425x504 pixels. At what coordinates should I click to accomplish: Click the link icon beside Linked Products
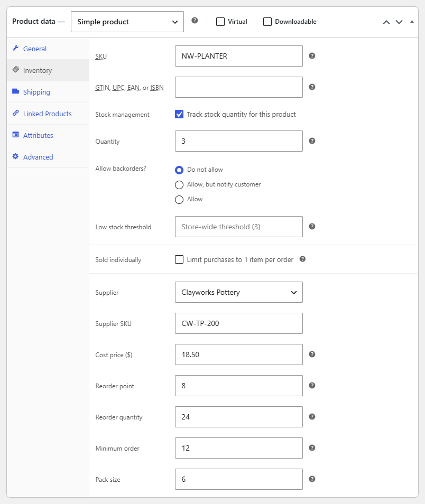[15, 113]
